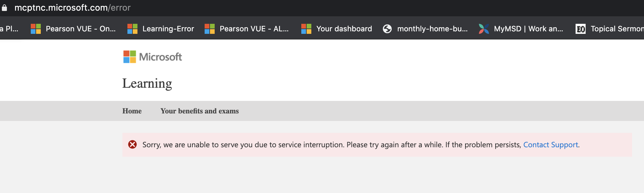This screenshot has height=193, width=644.
Task: Open the Your dashboard bookmark
Action: point(336,29)
